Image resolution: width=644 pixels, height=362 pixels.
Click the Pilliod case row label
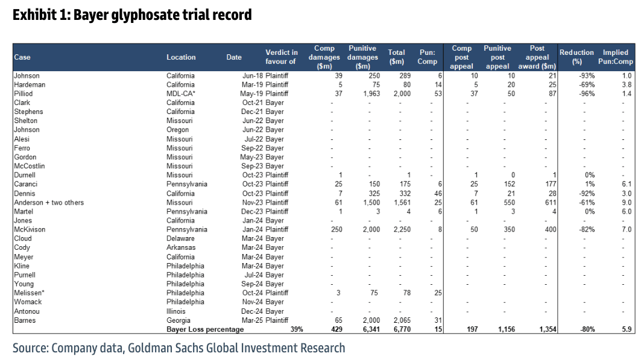point(24,94)
